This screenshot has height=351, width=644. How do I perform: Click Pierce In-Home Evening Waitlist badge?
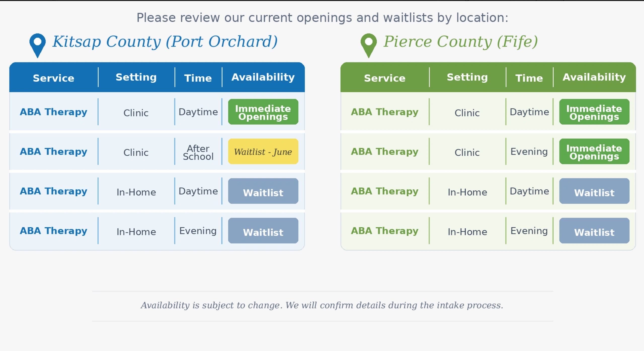[x=594, y=231]
